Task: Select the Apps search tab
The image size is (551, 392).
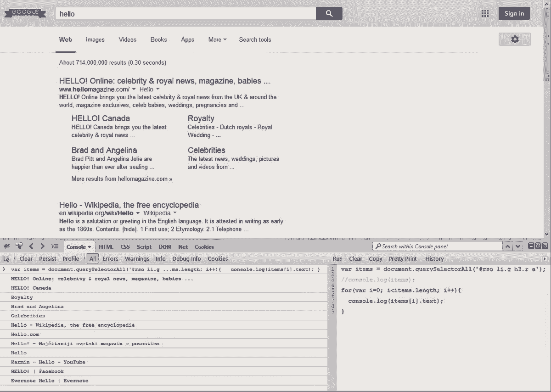Action: pos(187,39)
